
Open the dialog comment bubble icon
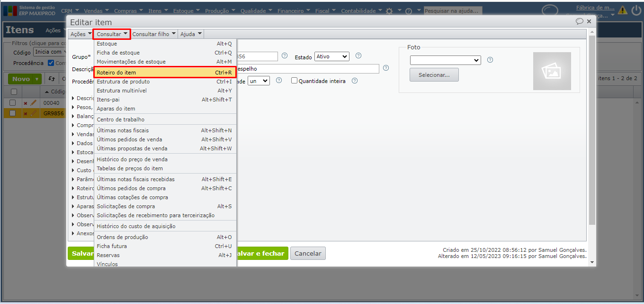pyautogui.click(x=579, y=21)
